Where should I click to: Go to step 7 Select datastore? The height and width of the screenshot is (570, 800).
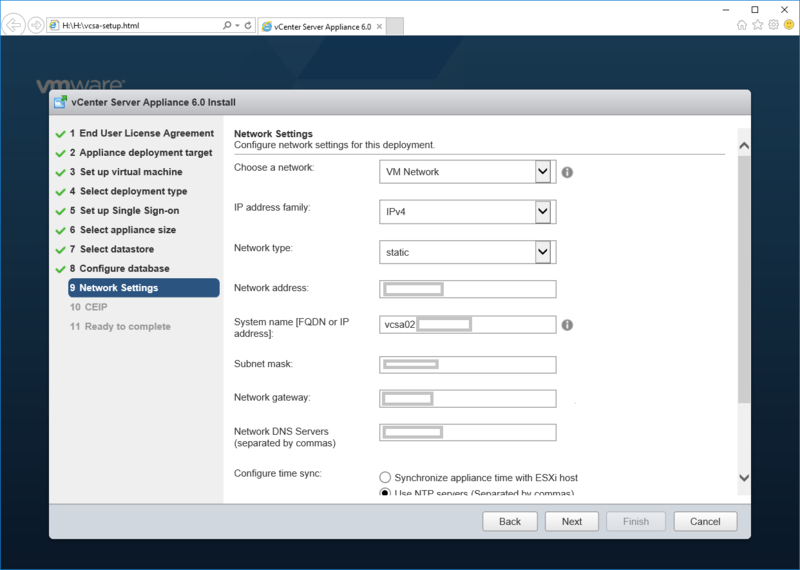[x=112, y=250]
